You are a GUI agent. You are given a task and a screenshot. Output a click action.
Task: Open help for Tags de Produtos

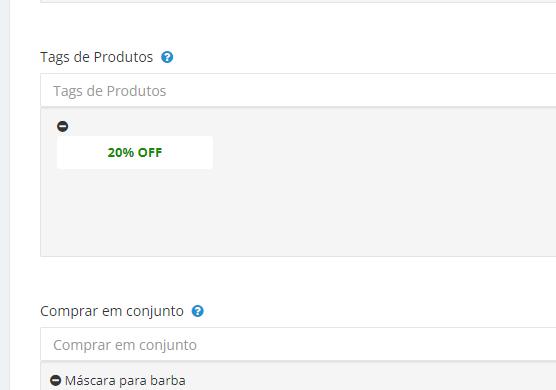167,57
